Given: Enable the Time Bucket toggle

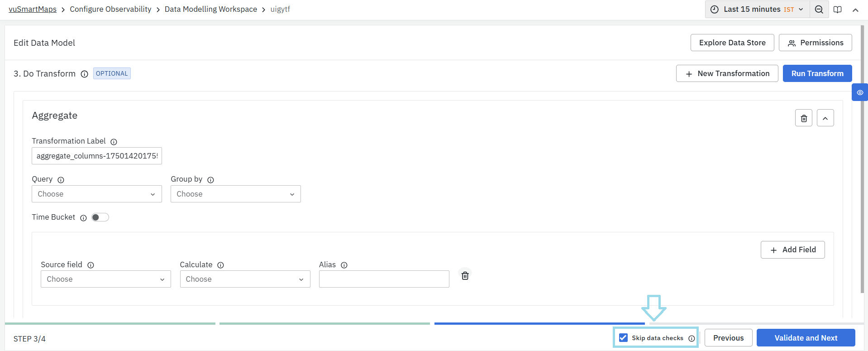Looking at the screenshot, I should pos(100,217).
